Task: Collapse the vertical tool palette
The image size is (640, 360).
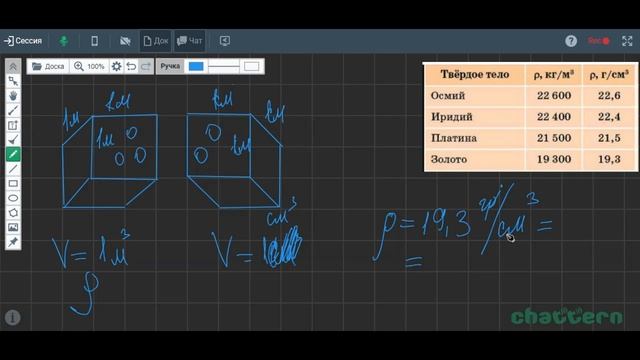Action: [13, 67]
